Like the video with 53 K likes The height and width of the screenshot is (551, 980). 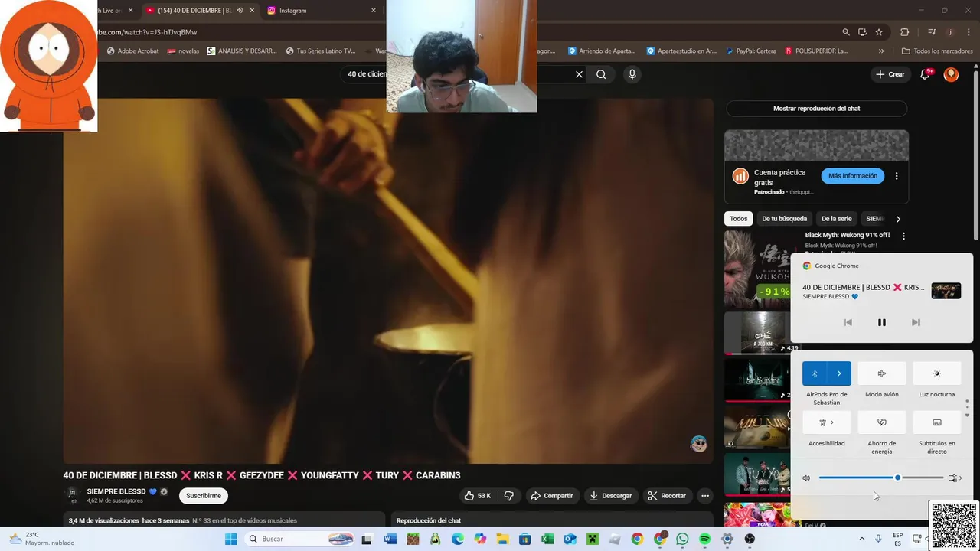[478, 496]
